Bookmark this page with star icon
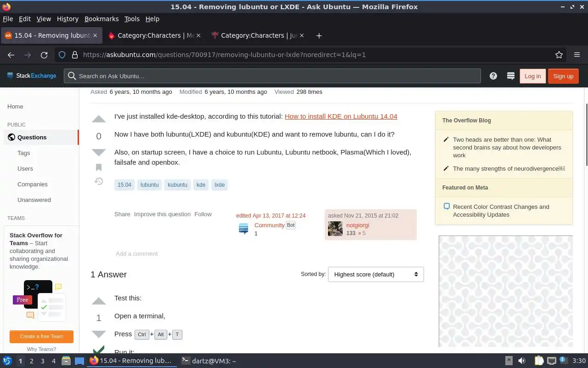Screen dimensions: 588x368 [559, 55]
